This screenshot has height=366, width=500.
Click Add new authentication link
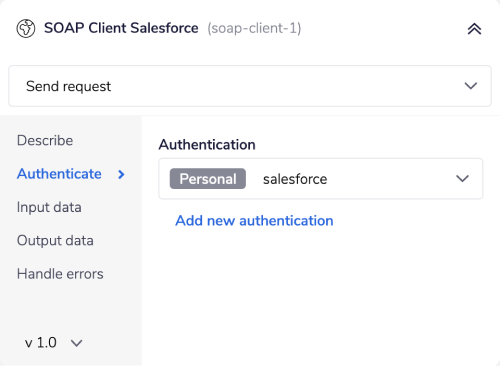(x=254, y=221)
